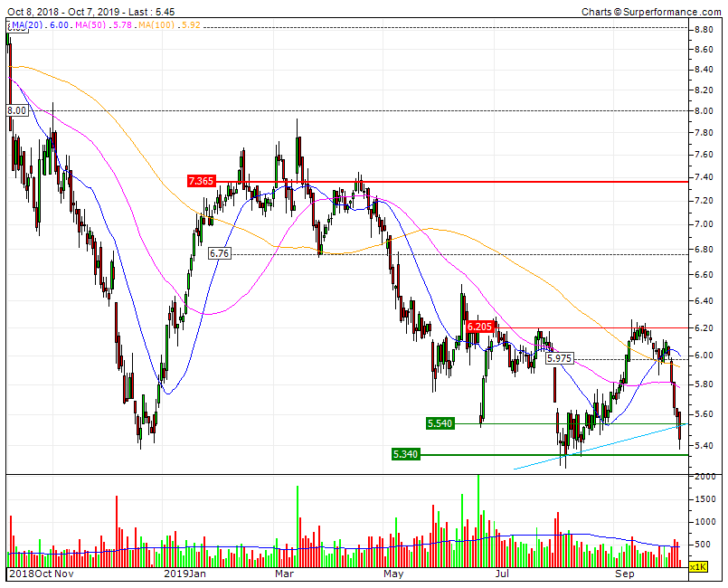Click the 5.92 MA(100) value text
This screenshot has width=728, height=588.
(191, 25)
